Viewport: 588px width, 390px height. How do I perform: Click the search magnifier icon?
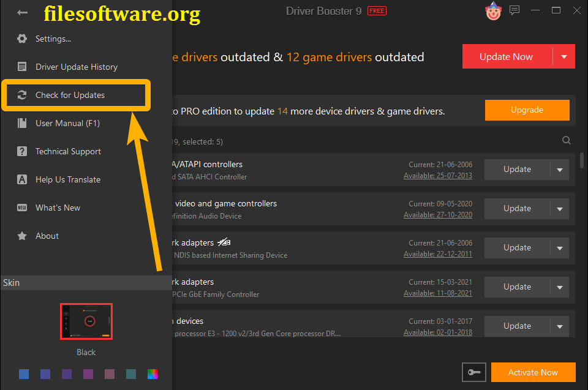[x=566, y=140]
